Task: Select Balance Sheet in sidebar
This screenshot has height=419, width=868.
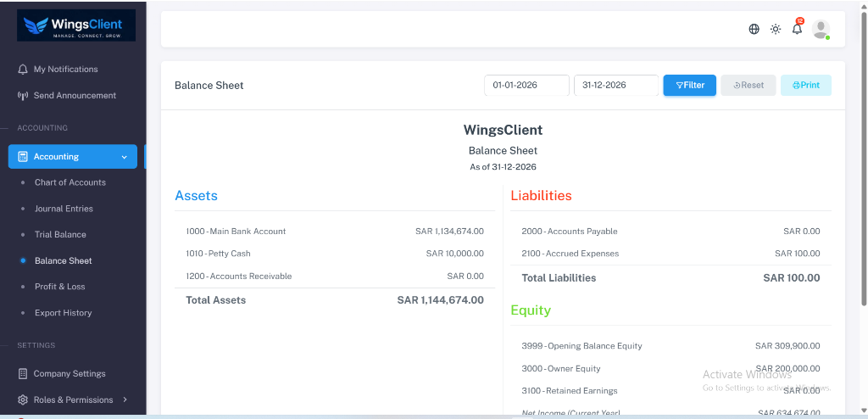Action: click(x=63, y=260)
